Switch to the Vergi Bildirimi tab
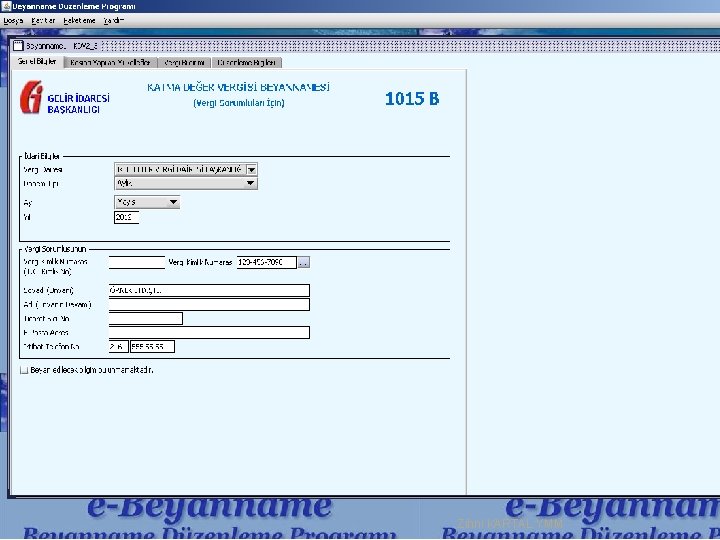This screenshot has height=540, width=720. 184,62
